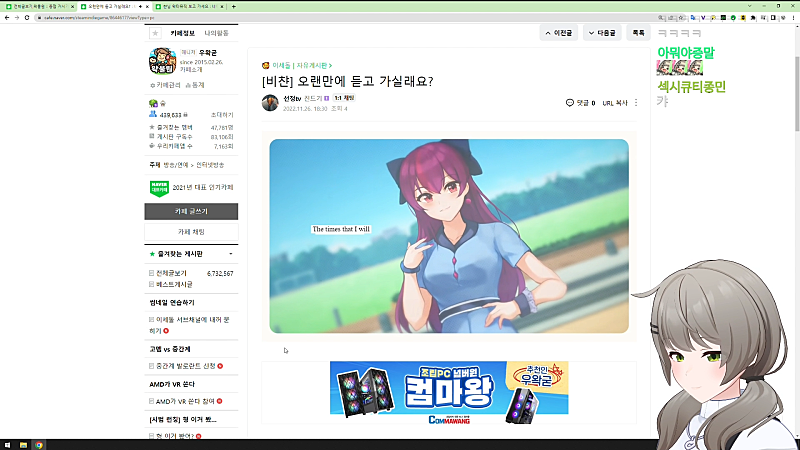
Task: Open the translate extension icon
Action: point(693,18)
